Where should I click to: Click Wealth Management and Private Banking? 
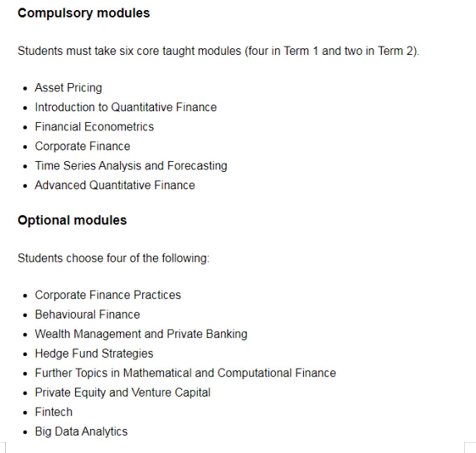click(x=141, y=334)
